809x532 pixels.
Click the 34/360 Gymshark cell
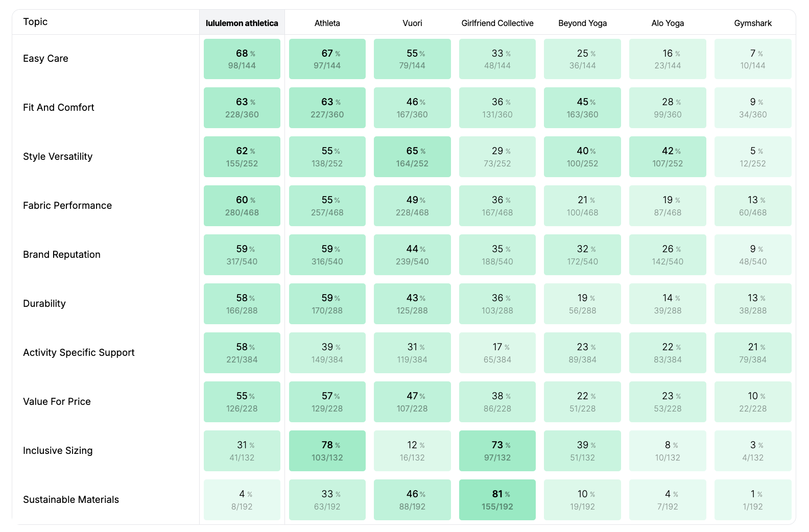click(753, 108)
